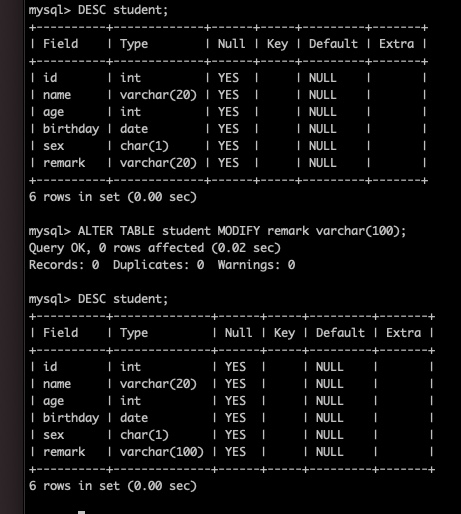
Task: Click the last 6 rows in set line
Action: pos(113,486)
